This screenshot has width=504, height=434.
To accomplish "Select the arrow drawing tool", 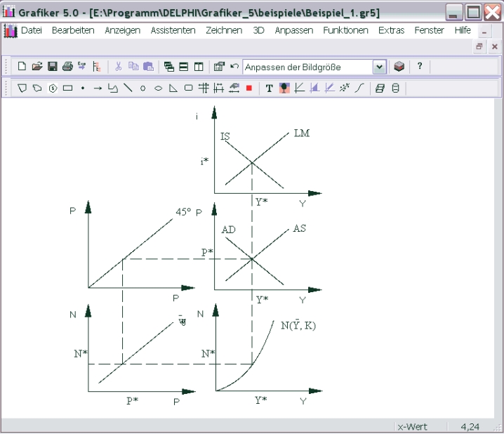I will (x=98, y=88).
